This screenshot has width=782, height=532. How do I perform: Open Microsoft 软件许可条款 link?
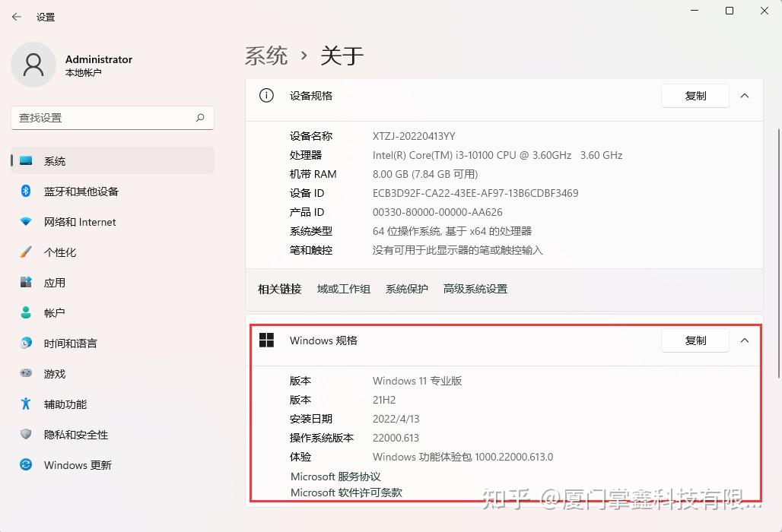(x=347, y=492)
